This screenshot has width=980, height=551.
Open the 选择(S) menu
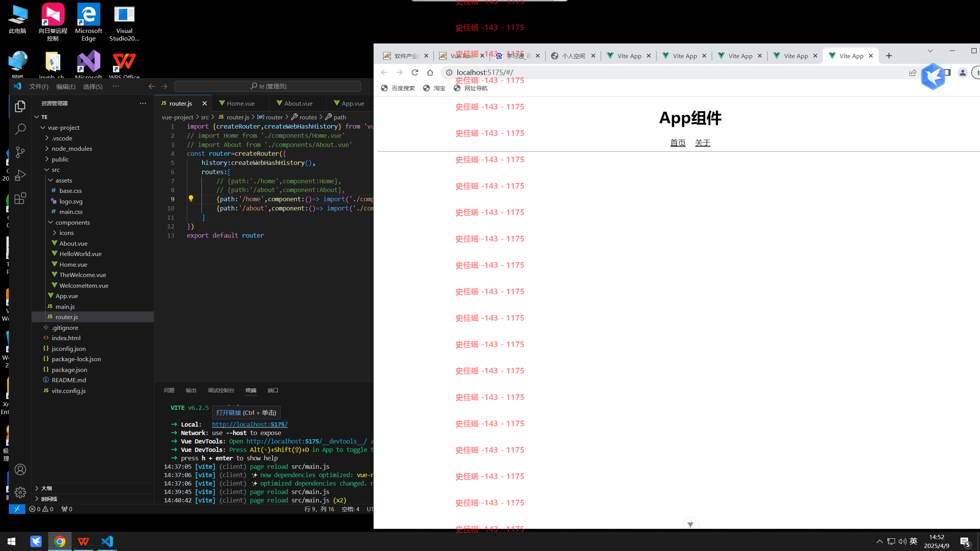[x=93, y=86]
